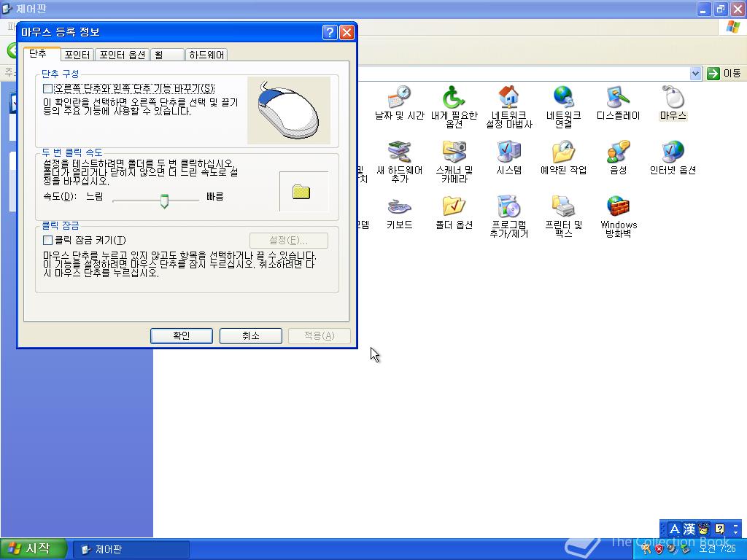Open the 폴더 옵션 icon

[454, 213]
